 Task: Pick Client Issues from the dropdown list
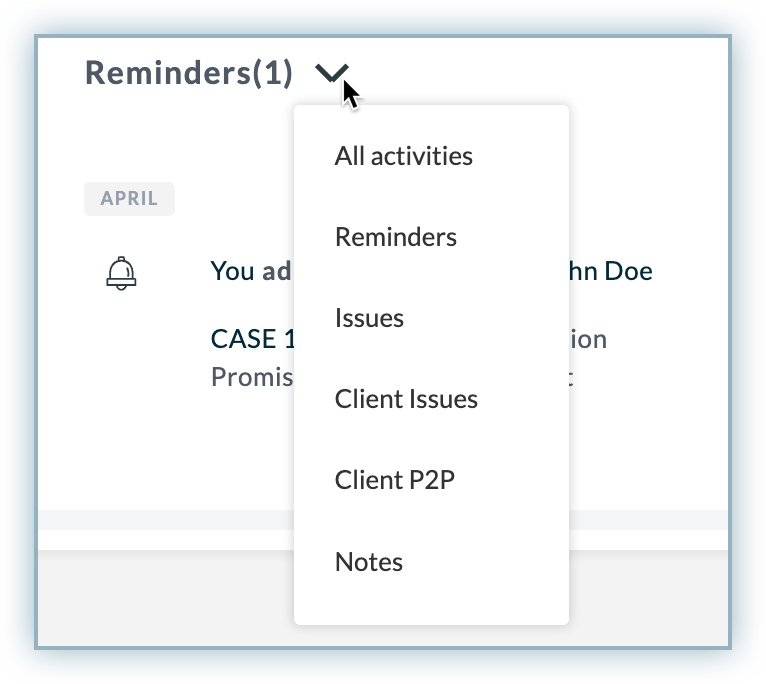(406, 399)
